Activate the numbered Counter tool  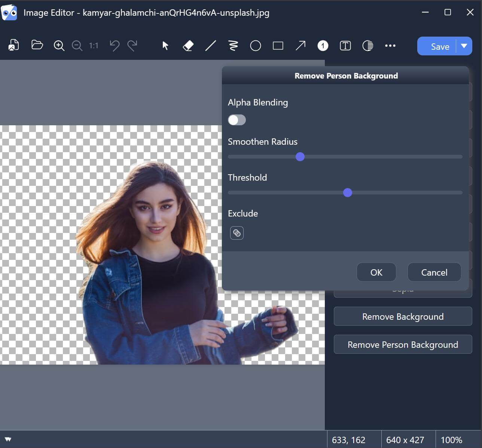click(x=322, y=46)
